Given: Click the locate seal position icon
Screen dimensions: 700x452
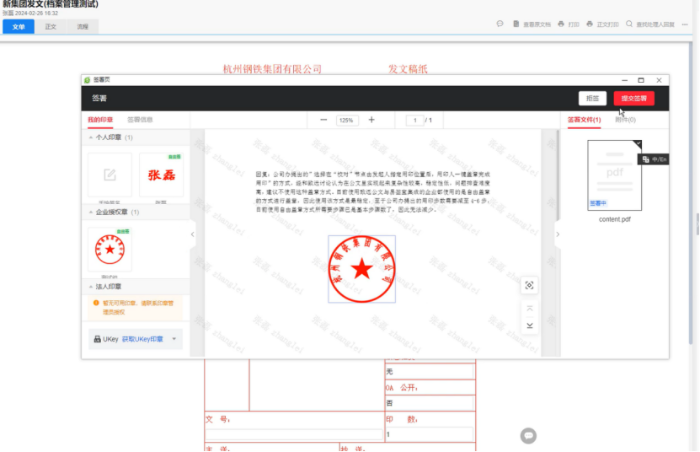Looking at the screenshot, I should click(x=529, y=285).
